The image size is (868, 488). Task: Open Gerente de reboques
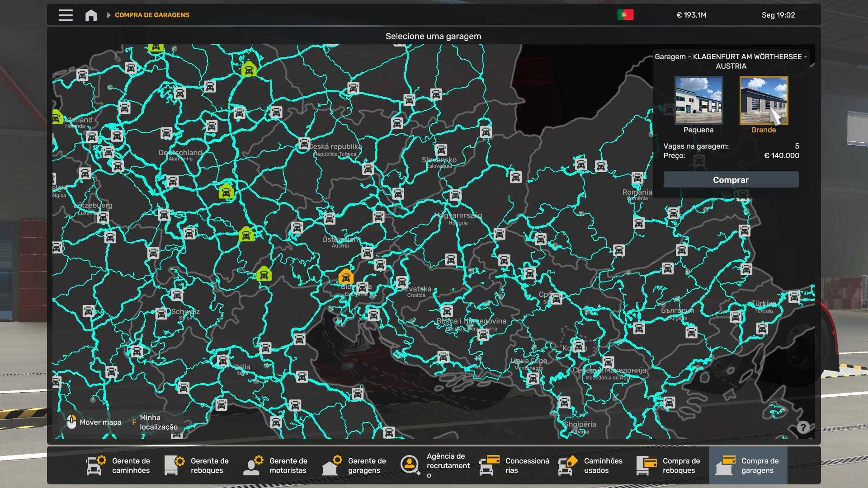tap(197, 465)
